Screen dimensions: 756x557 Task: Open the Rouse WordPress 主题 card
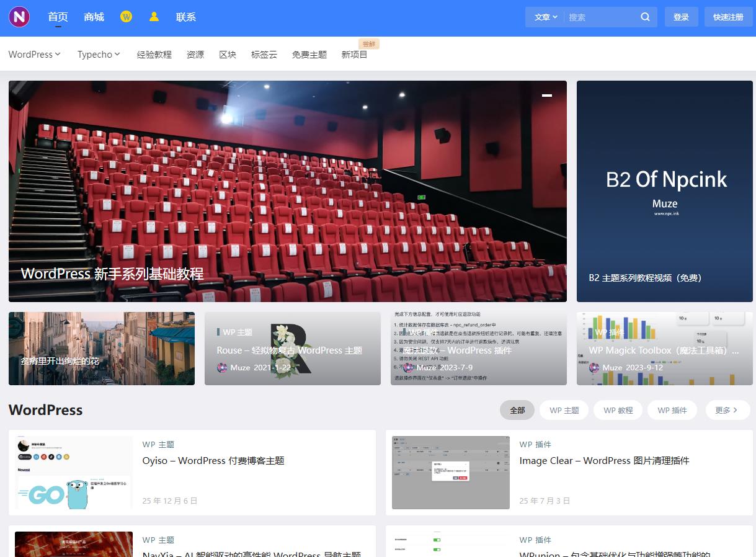[293, 349]
